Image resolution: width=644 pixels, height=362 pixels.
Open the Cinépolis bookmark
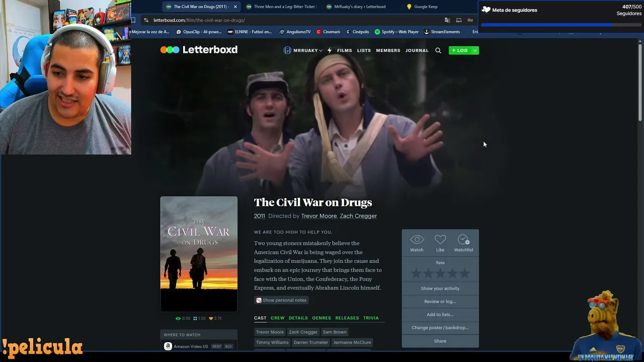(358, 32)
